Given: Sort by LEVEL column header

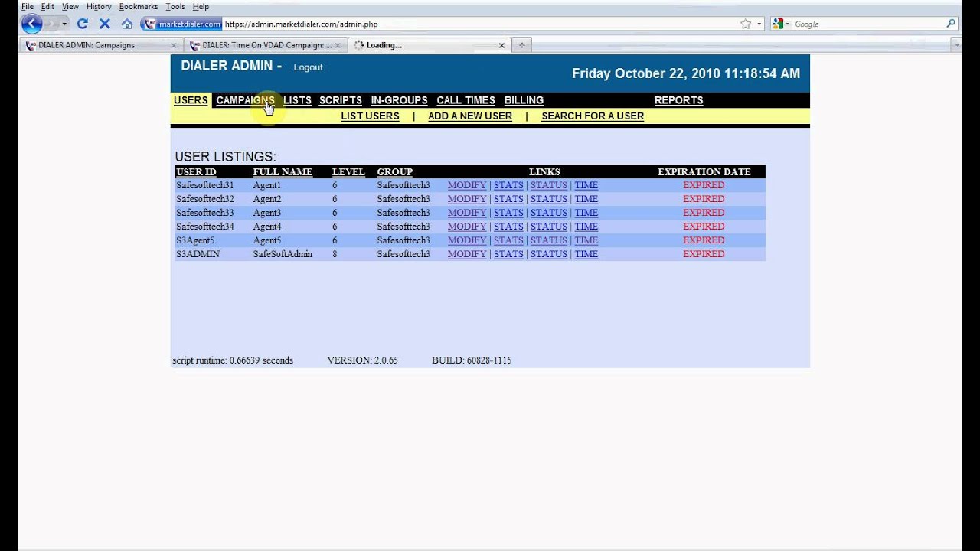Looking at the screenshot, I should (348, 172).
